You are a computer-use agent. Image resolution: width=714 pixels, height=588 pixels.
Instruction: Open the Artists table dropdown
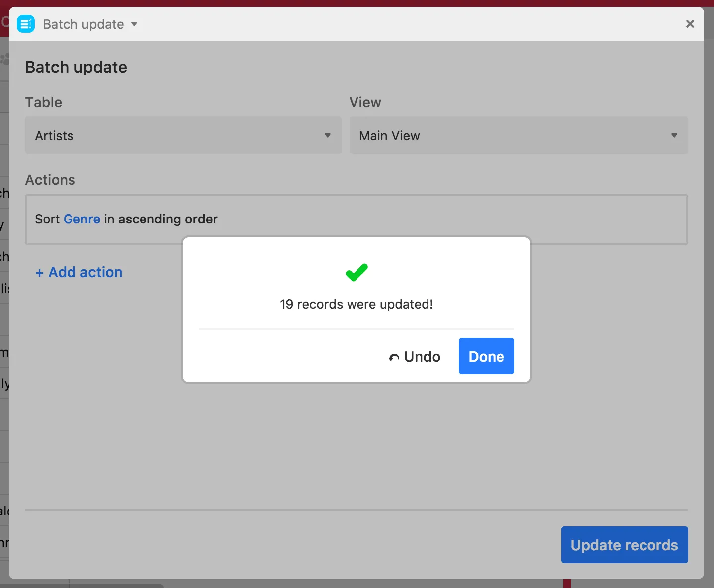coord(183,135)
